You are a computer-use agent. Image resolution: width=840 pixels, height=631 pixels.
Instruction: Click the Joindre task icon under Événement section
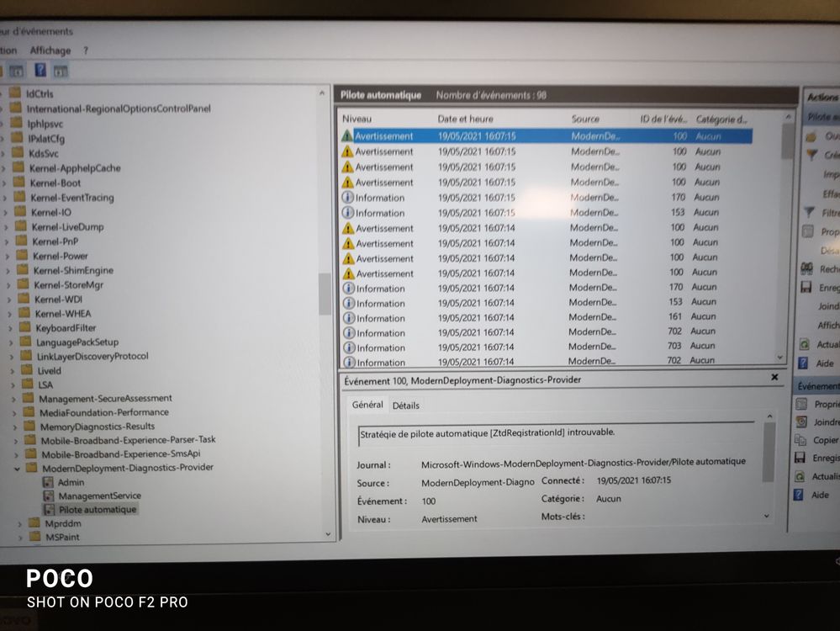pos(801,422)
